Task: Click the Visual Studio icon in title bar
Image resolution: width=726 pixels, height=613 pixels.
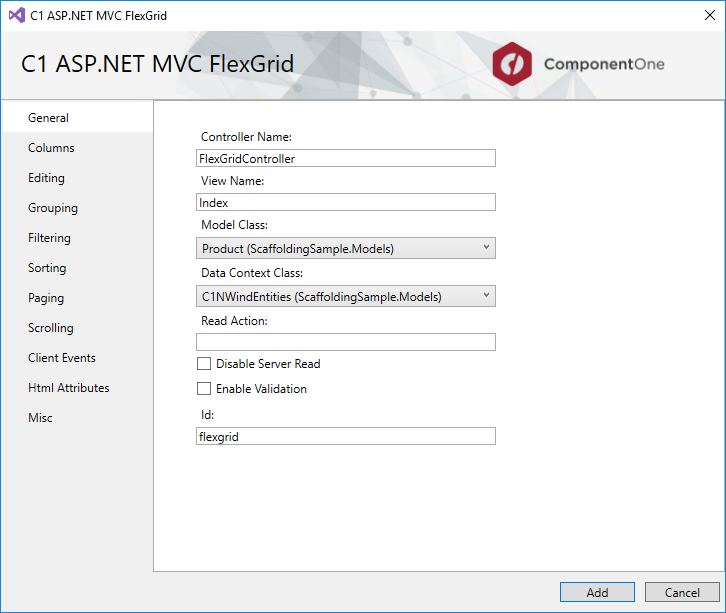Action: (x=13, y=16)
